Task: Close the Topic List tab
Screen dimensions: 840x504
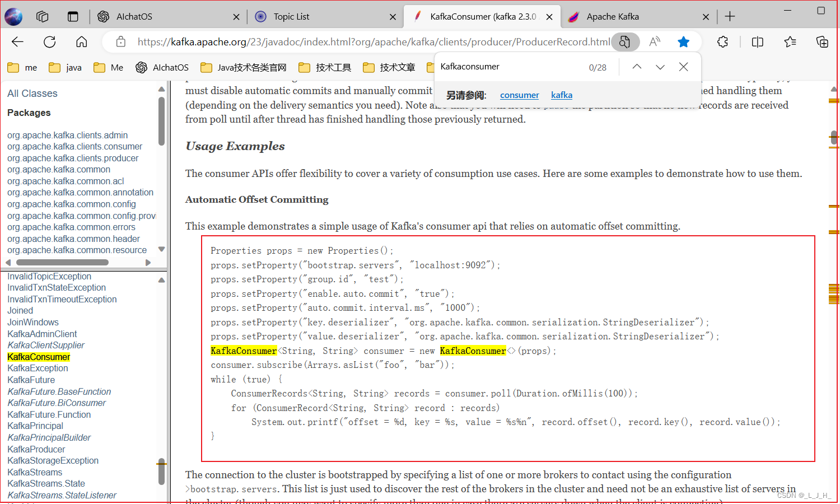Action: click(393, 17)
